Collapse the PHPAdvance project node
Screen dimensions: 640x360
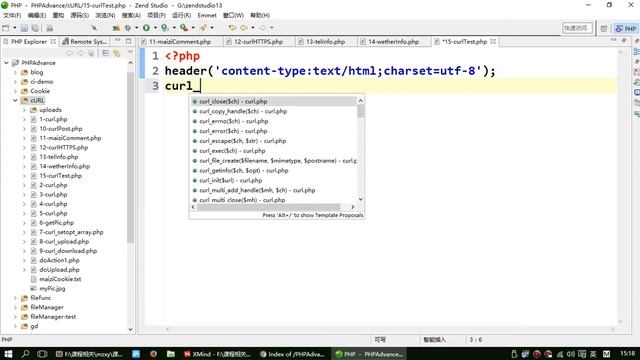(x=6, y=63)
